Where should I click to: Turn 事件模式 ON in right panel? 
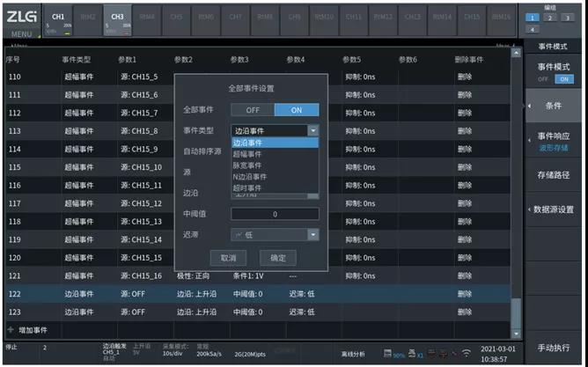[564, 79]
